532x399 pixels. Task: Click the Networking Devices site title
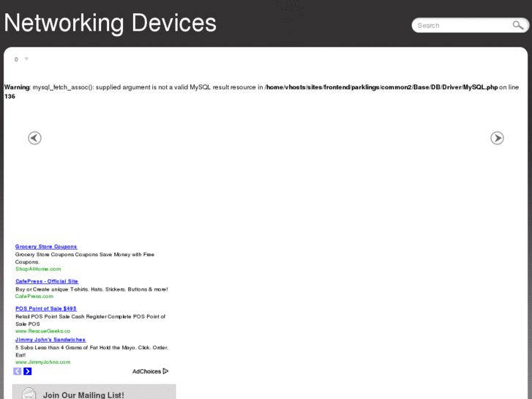tap(110, 23)
